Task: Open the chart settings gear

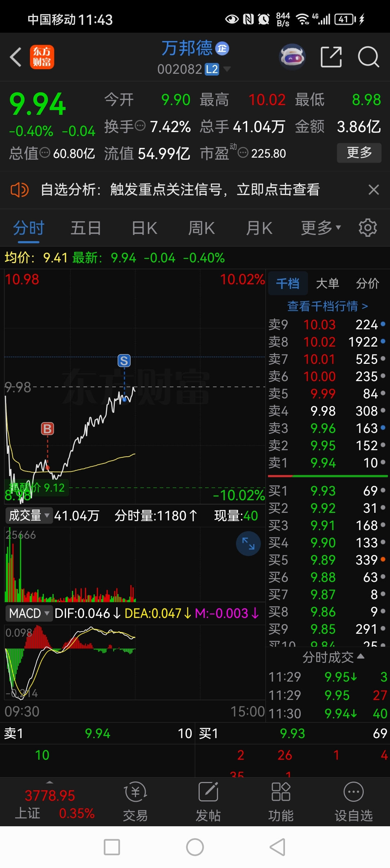Action: coord(368,228)
